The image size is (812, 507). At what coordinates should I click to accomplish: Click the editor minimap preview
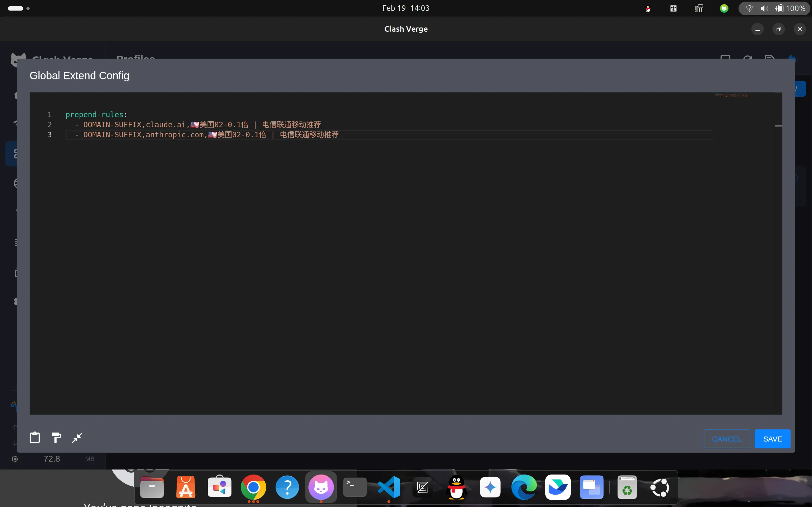tap(731, 95)
